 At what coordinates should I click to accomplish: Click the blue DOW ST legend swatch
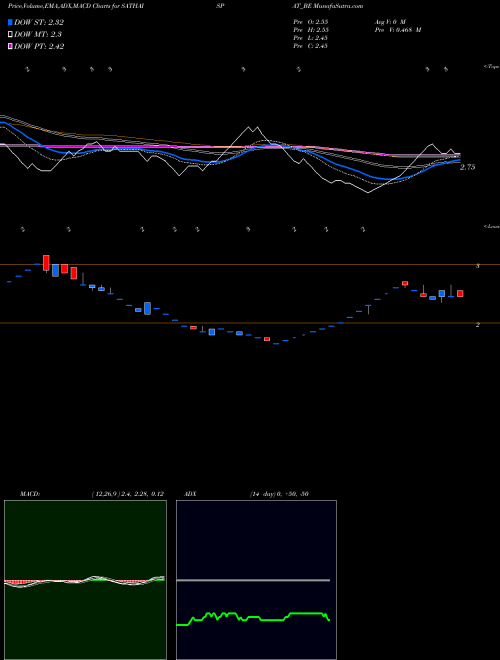tap(10, 22)
